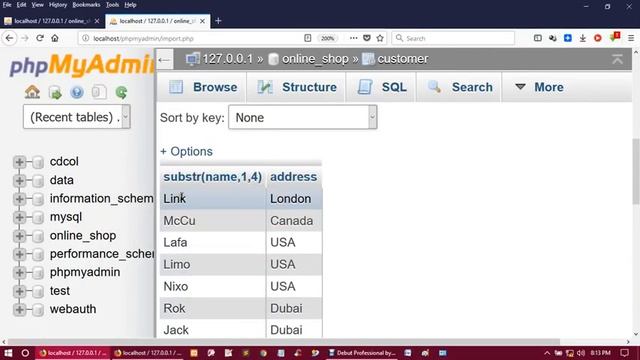Click blue plus extension icon

pos(568,38)
